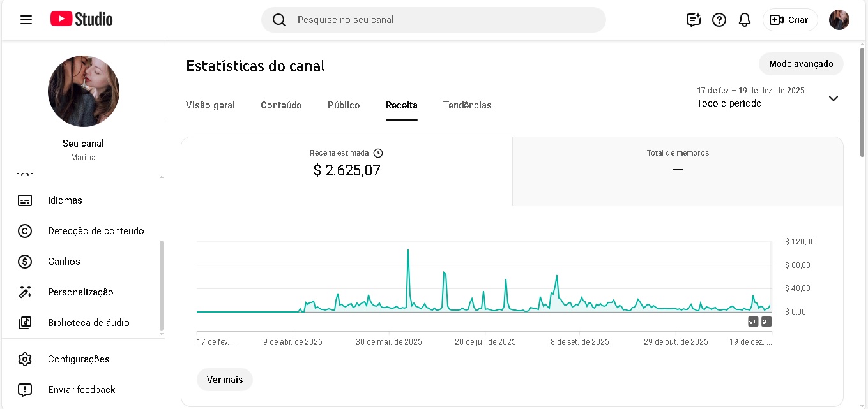The image size is (868, 409).
Task: Switch to the Tendências tab
Action: (467, 105)
